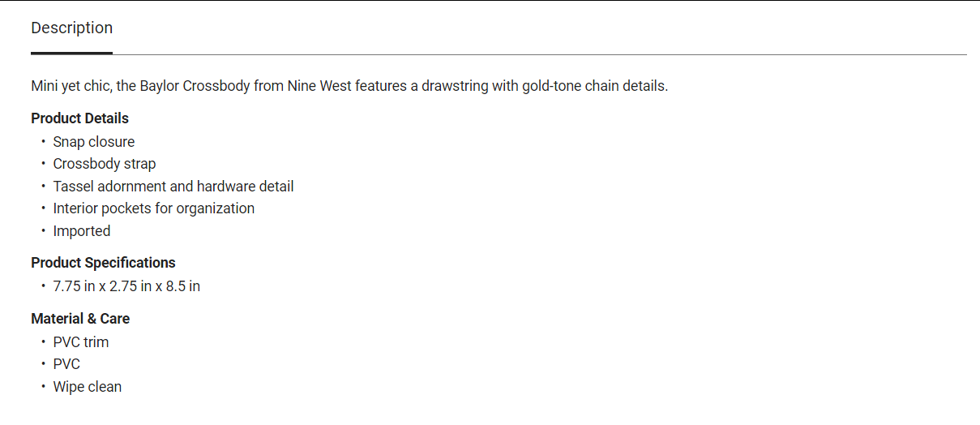This screenshot has width=980, height=425.
Task: Select the "Wipe clean" care instruction
Action: (88, 387)
